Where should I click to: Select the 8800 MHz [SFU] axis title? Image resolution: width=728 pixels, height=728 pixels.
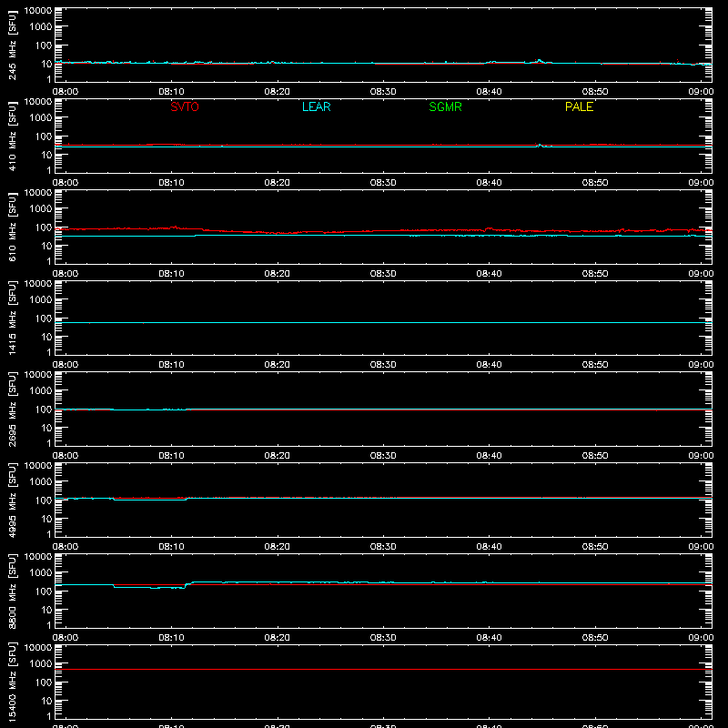tap(12, 591)
